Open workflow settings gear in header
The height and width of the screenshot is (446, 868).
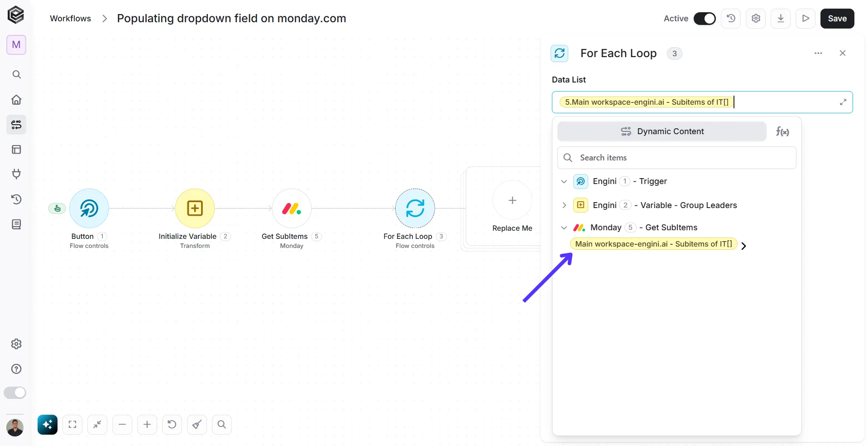click(x=756, y=19)
